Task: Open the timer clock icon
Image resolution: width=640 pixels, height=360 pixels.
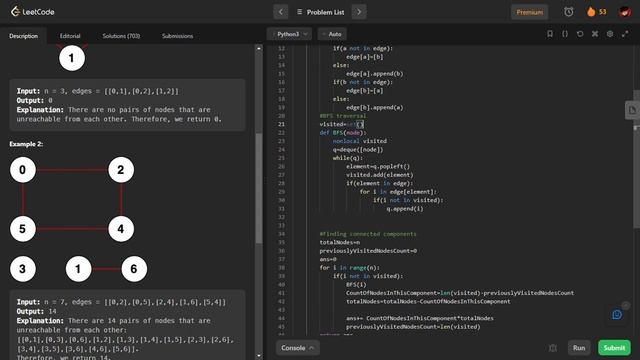Action: coord(569,12)
